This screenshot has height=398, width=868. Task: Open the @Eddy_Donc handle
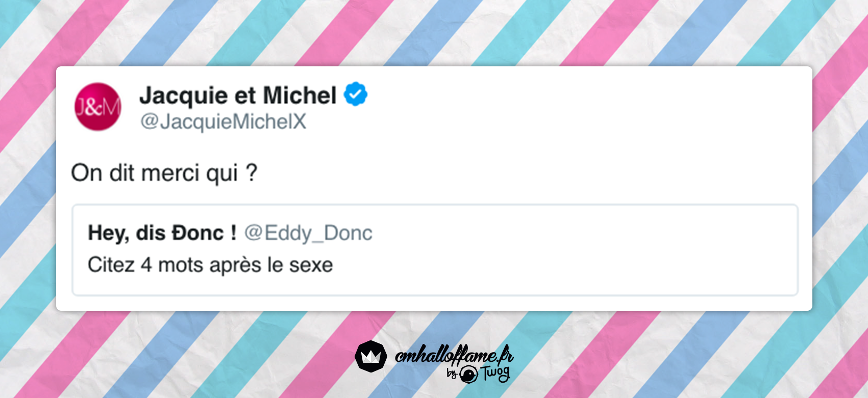pos(308,233)
